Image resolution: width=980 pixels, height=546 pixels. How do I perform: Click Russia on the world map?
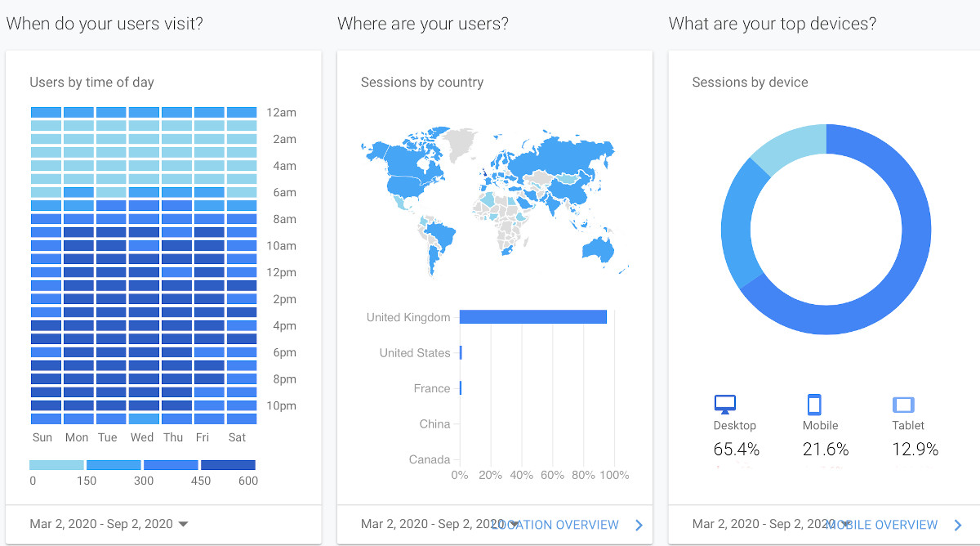pyautogui.click(x=555, y=147)
